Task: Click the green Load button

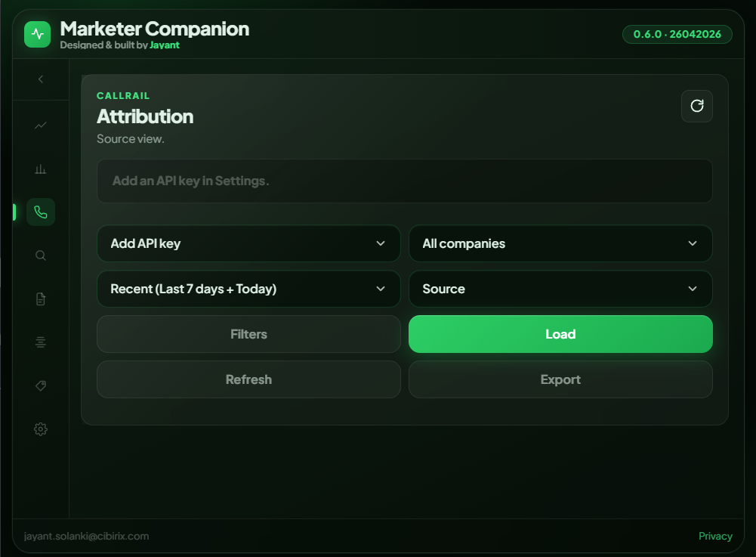Action: tap(560, 334)
